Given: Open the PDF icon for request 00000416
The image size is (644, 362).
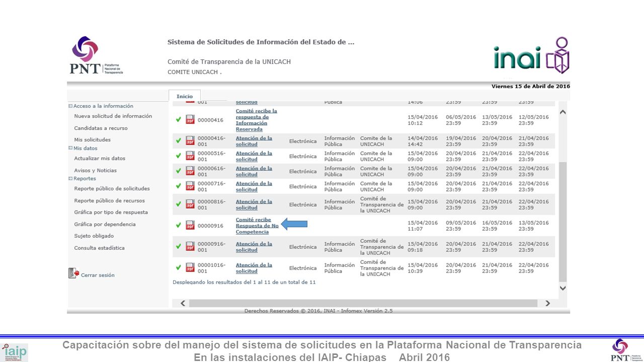Looking at the screenshot, I should point(190,120).
